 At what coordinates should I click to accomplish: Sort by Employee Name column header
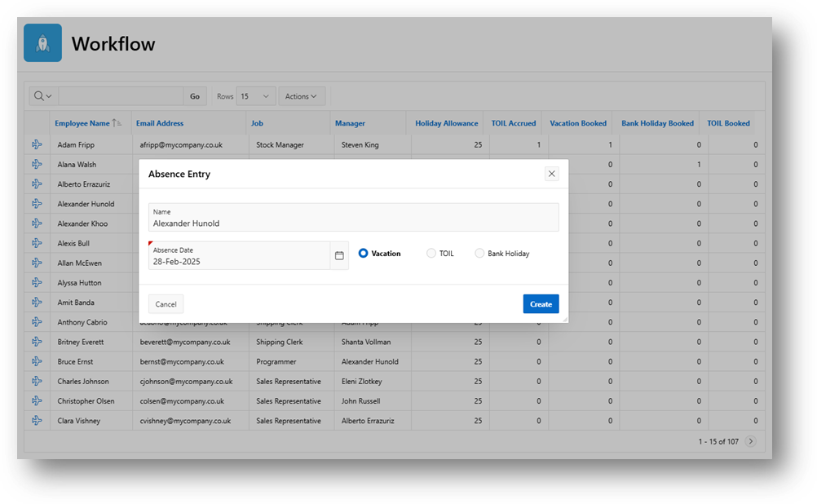(82, 123)
